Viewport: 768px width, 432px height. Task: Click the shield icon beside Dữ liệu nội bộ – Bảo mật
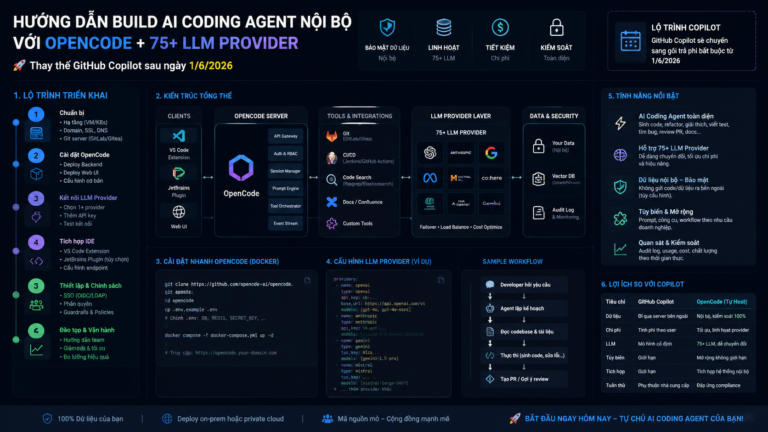(x=620, y=187)
